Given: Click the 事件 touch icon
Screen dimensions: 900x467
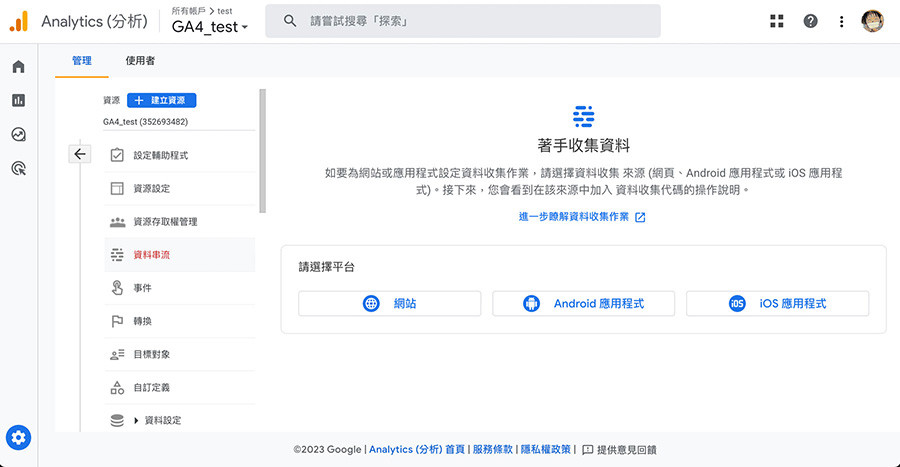Looking at the screenshot, I should (x=117, y=287).
